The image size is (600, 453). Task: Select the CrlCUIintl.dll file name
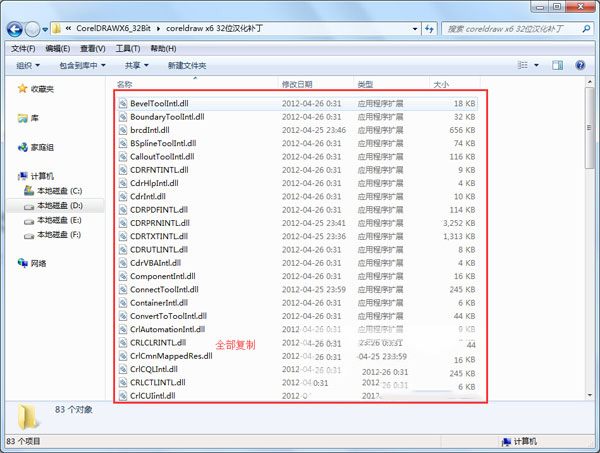[153, 396]
